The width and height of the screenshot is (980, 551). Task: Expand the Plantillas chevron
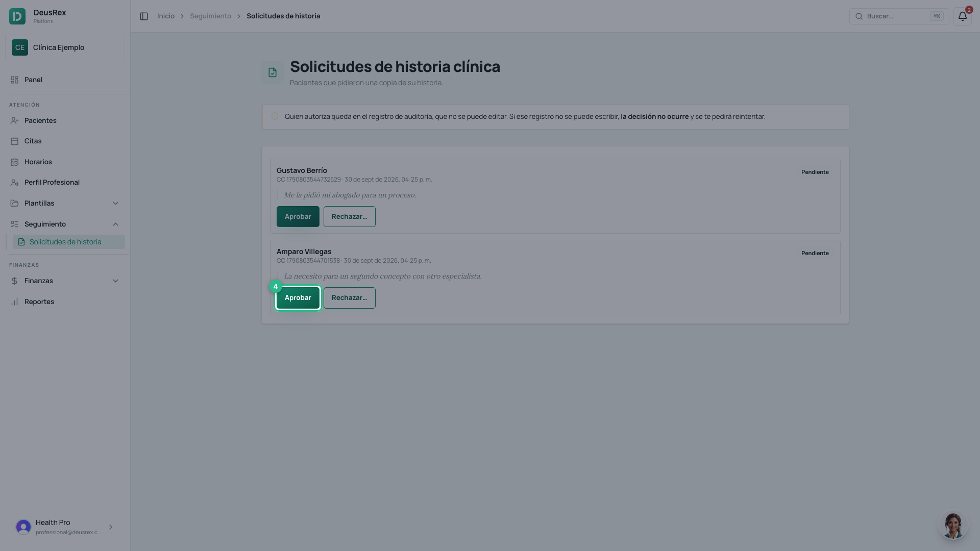[x=115, y=204]
